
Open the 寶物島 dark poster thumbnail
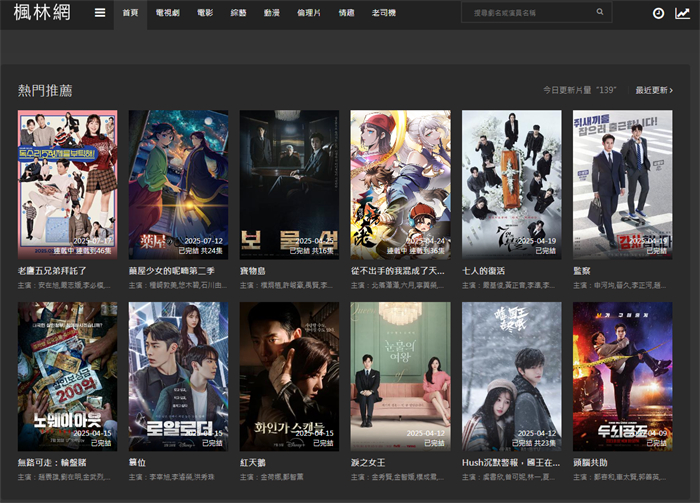click(x=289, y=185)
